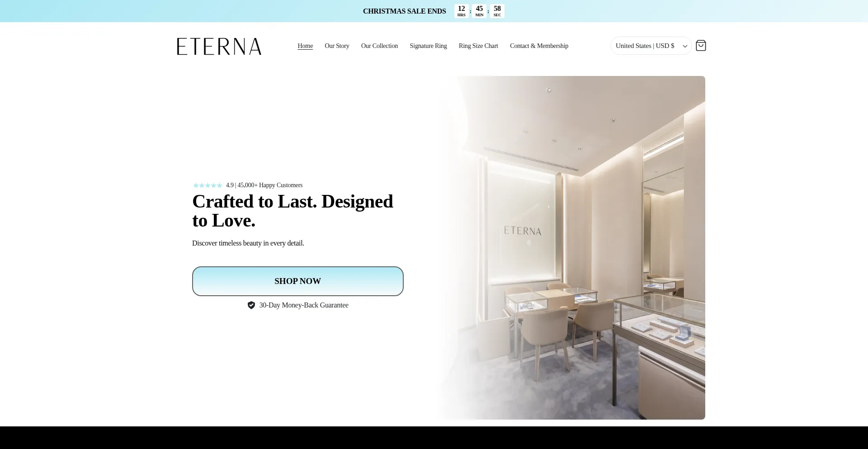Open United States | USD $ selector
This screenshot has width=868, height=449.
[x=645, y=46]
